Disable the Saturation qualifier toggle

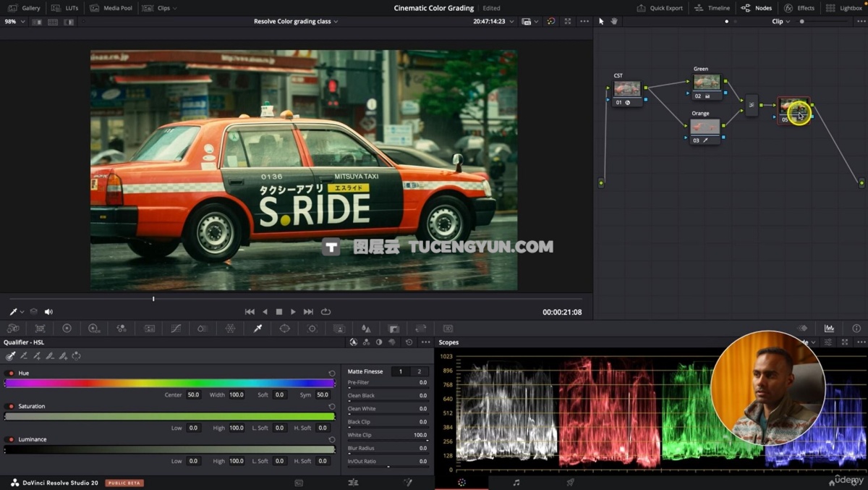[x=10, y=406]
